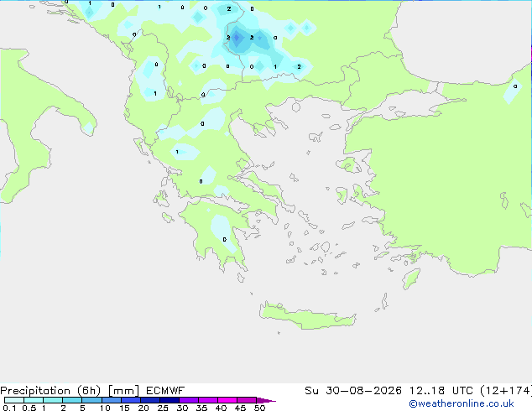Pick the 40–45 mm magenta legend box

tap(227, 400)
